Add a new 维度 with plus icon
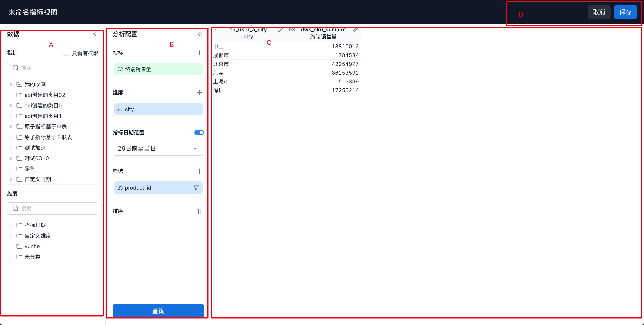Screen dimensions: 644x325 [199, 93]
